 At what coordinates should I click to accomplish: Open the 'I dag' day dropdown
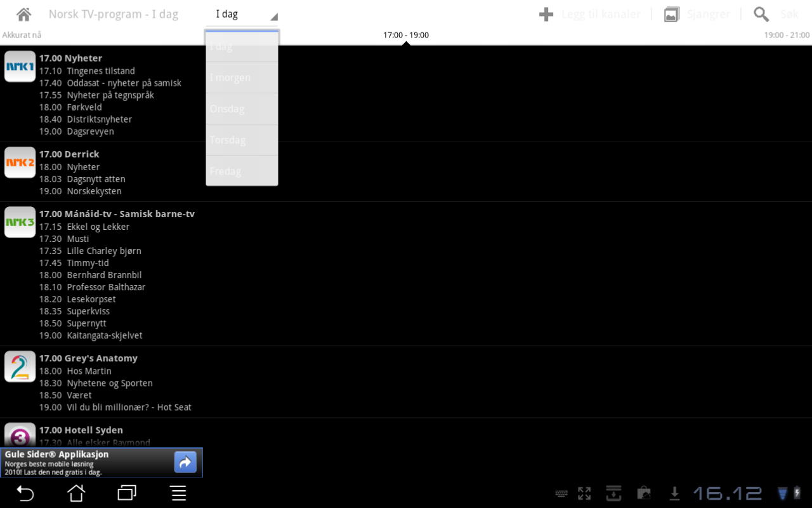(x=242, y=14)
